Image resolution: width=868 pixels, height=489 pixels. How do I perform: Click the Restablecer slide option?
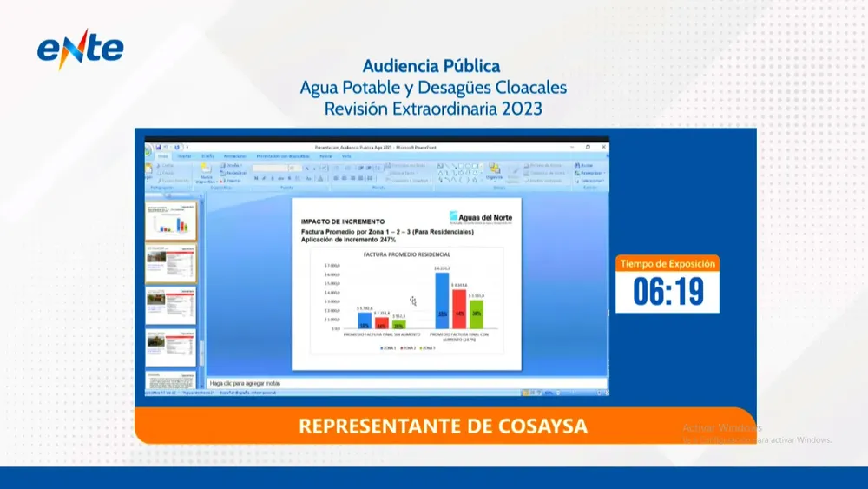(233, 173)
